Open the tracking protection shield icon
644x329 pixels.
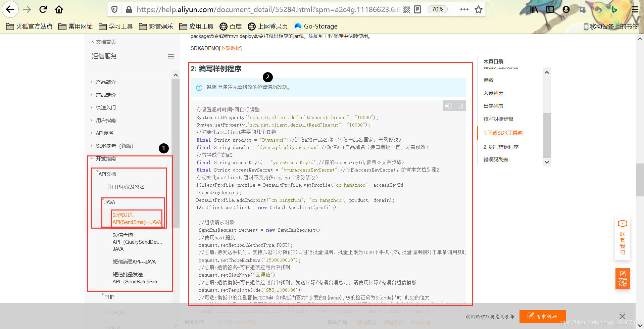point(114,9)
